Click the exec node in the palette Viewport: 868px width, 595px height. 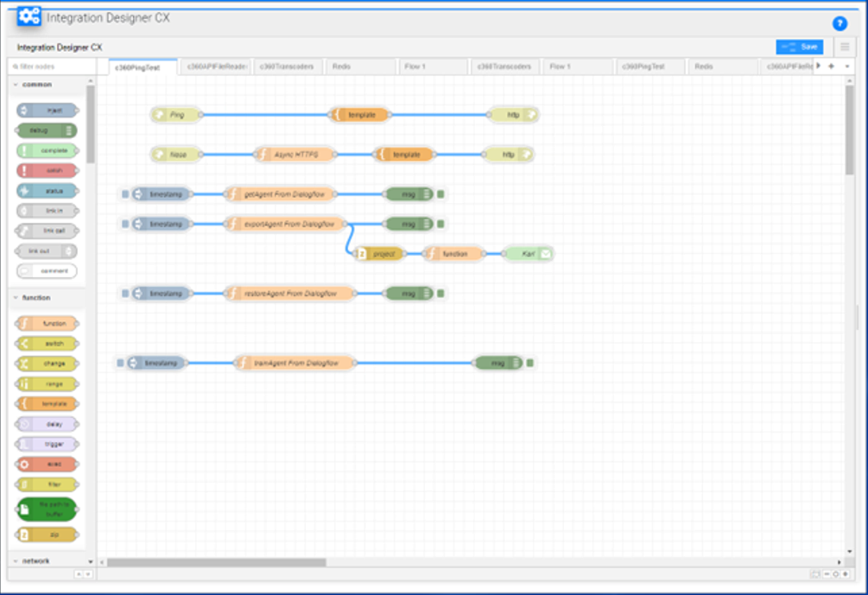pos(45,464)
